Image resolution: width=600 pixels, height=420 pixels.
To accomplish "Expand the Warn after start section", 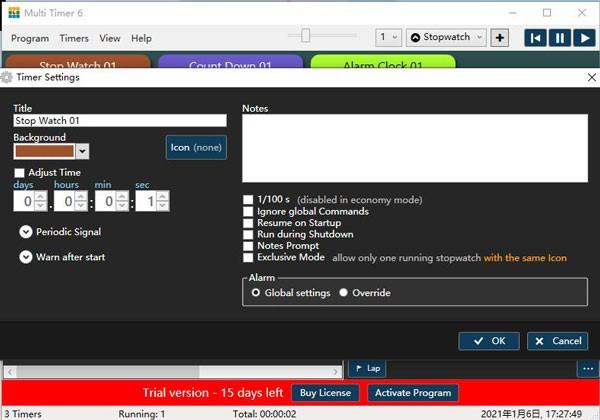I will tap(25, 256).
